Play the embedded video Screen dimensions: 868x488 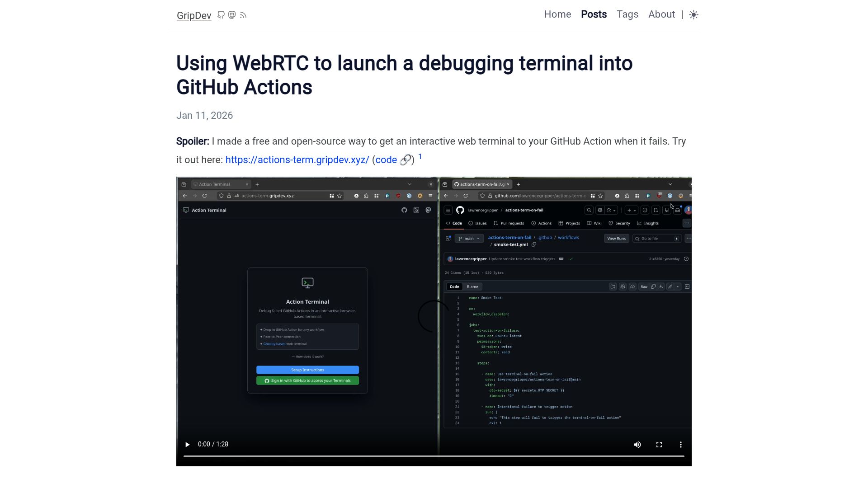(187, 445)
